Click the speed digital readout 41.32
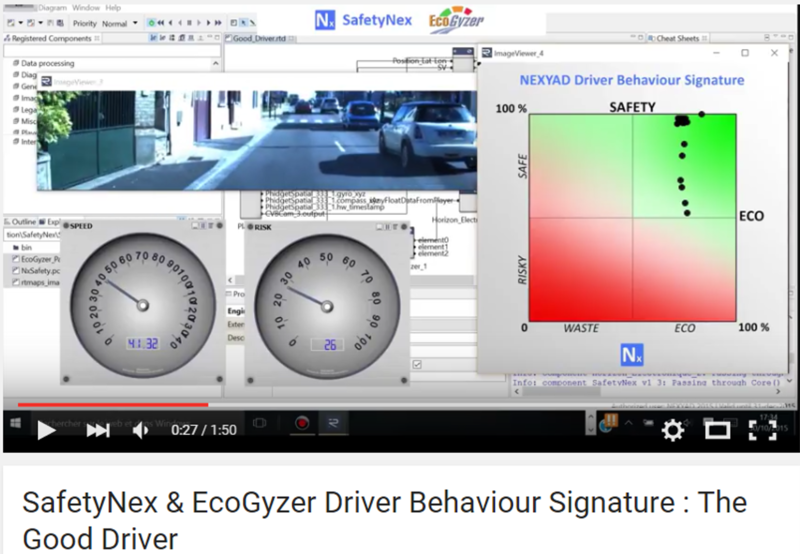Viewport: 800px width, 554px height. [x=143, y=343]
